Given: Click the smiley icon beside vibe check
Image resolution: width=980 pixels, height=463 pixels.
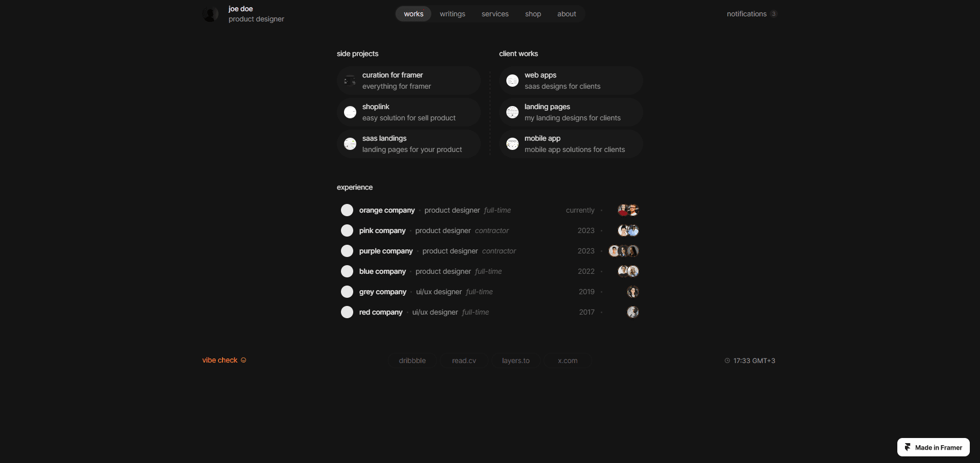Looking at the screenshot, I should pyautogui.click(x=243, y=360).
